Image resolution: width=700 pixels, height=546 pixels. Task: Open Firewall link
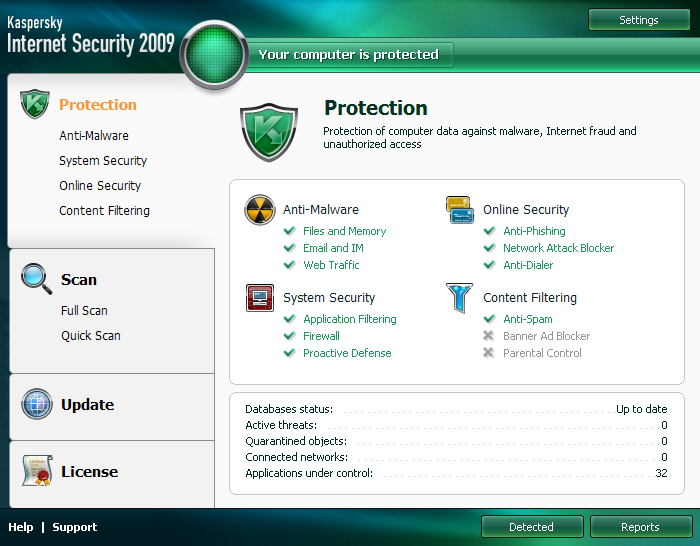pos(321,336)
